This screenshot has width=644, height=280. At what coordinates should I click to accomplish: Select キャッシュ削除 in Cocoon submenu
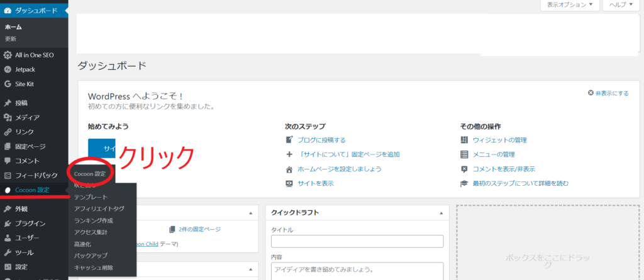(94, 267)
